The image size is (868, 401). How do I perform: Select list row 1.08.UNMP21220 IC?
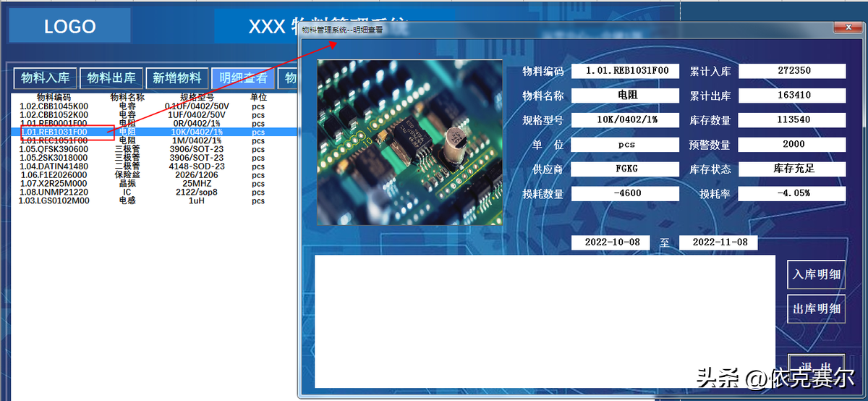155,193
